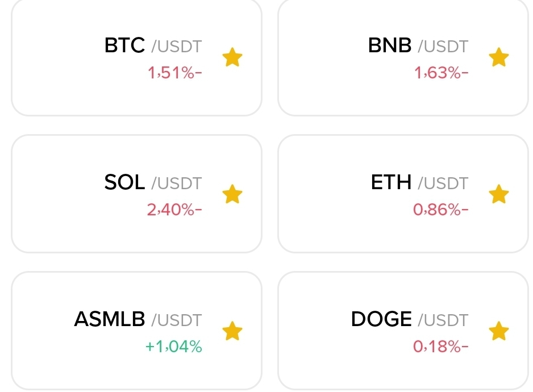This screenshot has width=533, height=392.
Task: Open the SOL /USDT pair title
Action: pyautogui.click(x=153, y=182)
